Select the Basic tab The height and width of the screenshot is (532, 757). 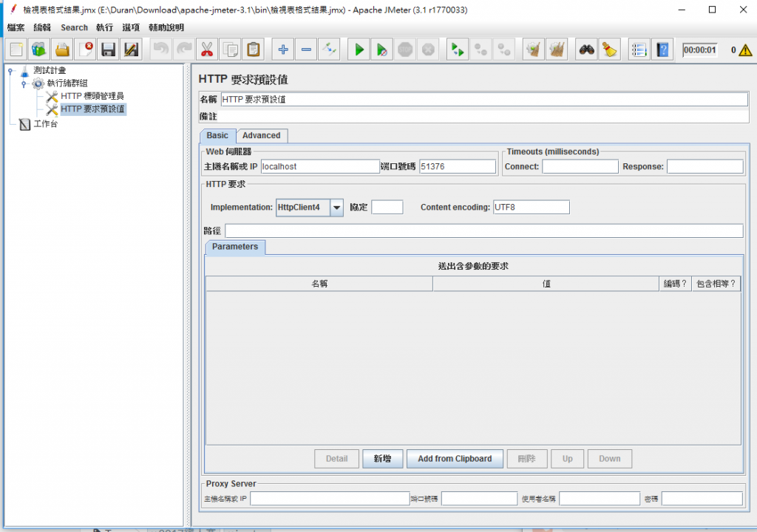tap(217, 136)
